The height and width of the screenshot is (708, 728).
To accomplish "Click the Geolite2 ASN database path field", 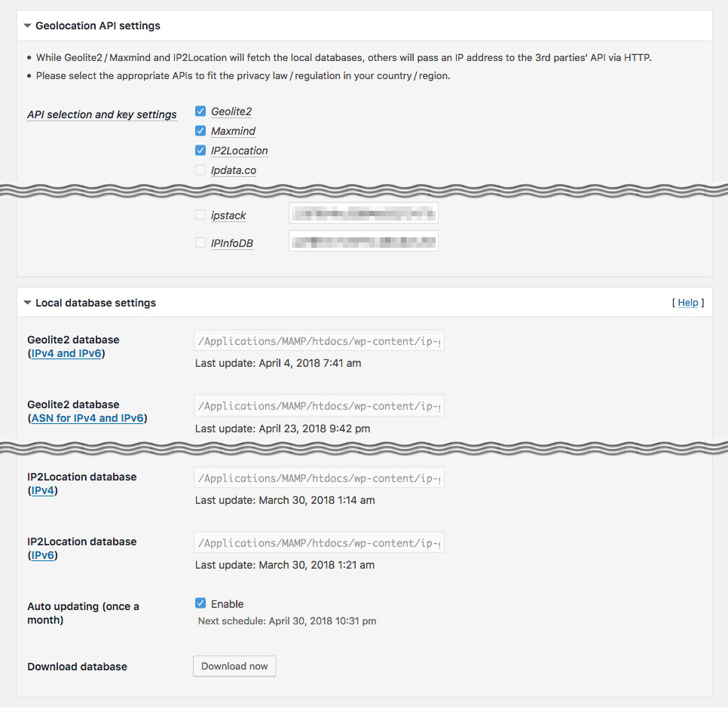I will point(319,406).
